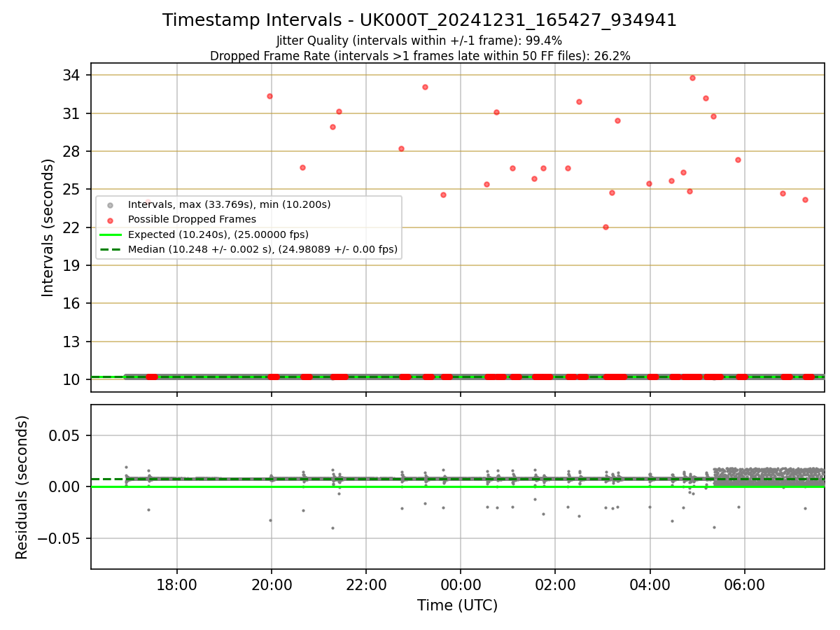840x630 pixels.
Task: Click the highest red dropped-frame point near 34 seconds
Action: point(692,78)
